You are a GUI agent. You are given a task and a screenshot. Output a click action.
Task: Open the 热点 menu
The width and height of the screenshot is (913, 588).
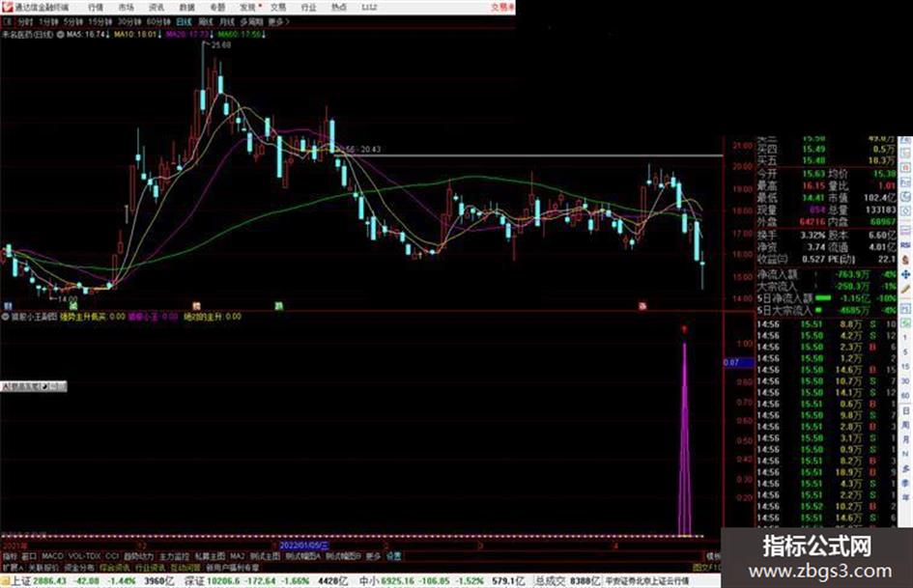pyautogui.click(x=339, y=8)
